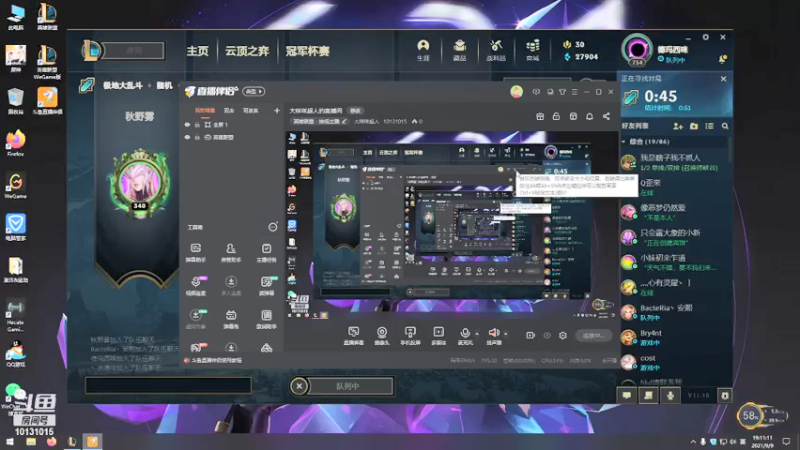Image resolution: width=800 pixels, height=450 pixels.
Task: Toggle the friends list view options
Action: (709, 126)
